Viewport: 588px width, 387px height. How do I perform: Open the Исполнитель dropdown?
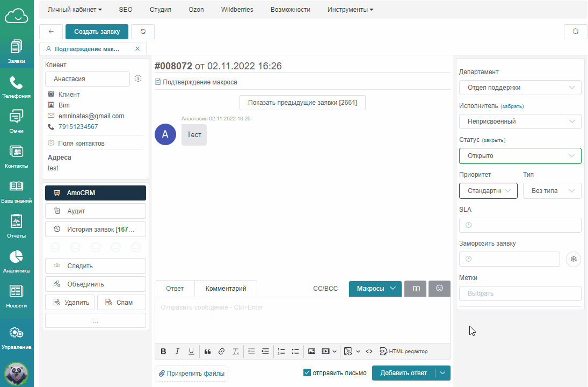coord(520,121)
